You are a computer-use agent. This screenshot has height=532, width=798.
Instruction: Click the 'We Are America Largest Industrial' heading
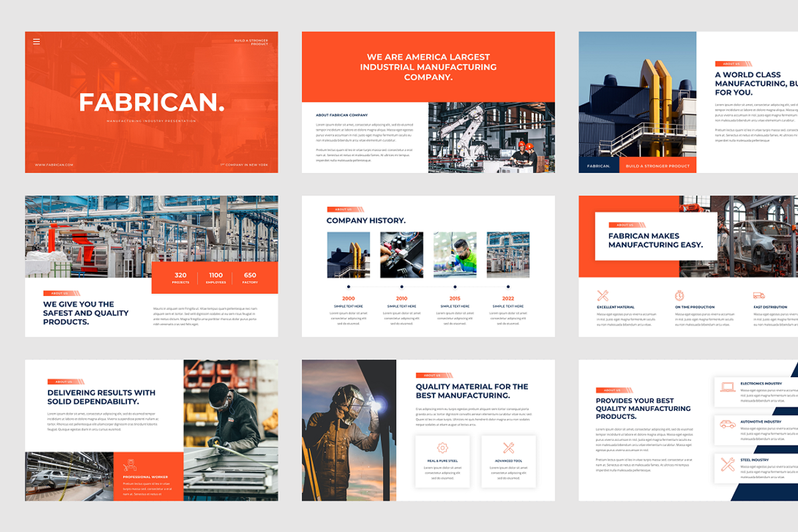(428, 67)
